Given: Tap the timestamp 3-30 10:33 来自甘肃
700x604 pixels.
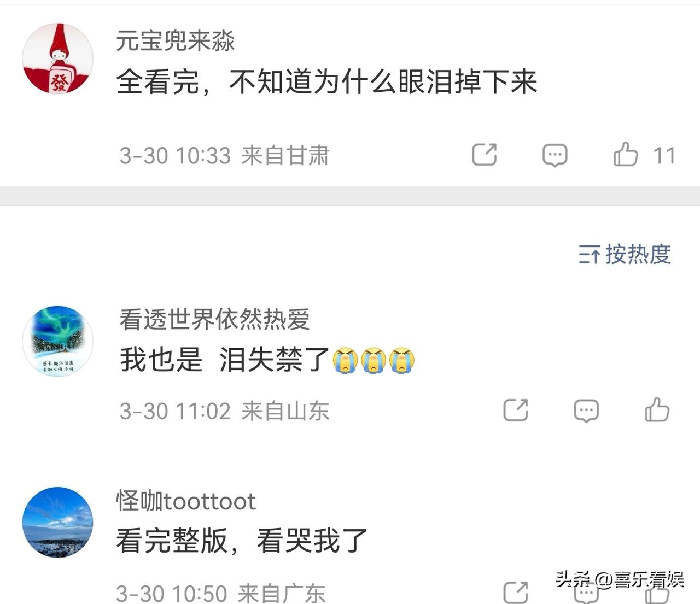Looking at the screenshot, I should point(224,156).
